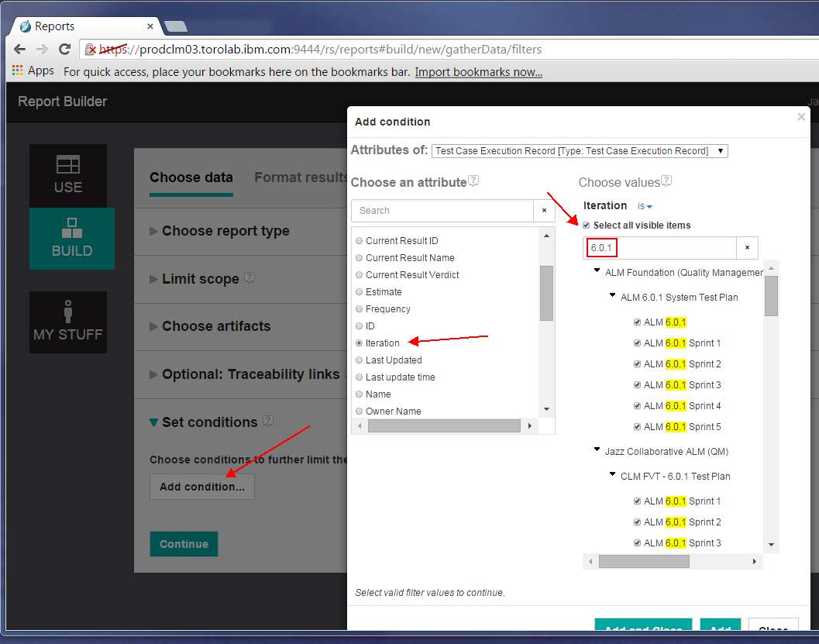
Task: Select the Last Updated attribute radio
Action: [x=359, y=360]
